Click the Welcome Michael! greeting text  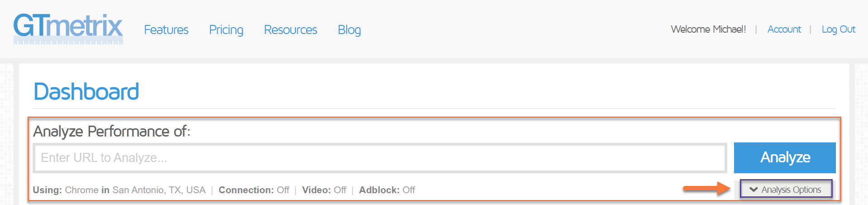click(708, 29)
